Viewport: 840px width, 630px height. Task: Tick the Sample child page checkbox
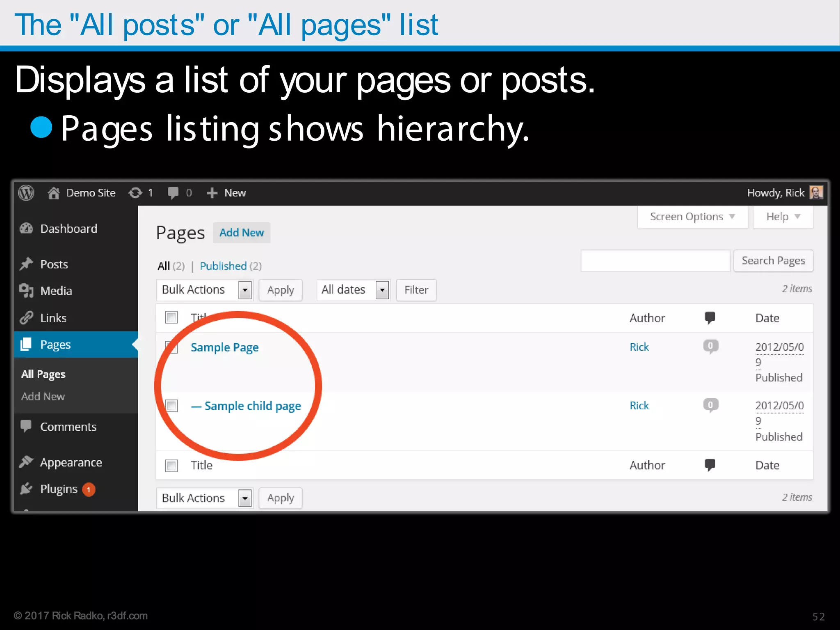point(171,406)
